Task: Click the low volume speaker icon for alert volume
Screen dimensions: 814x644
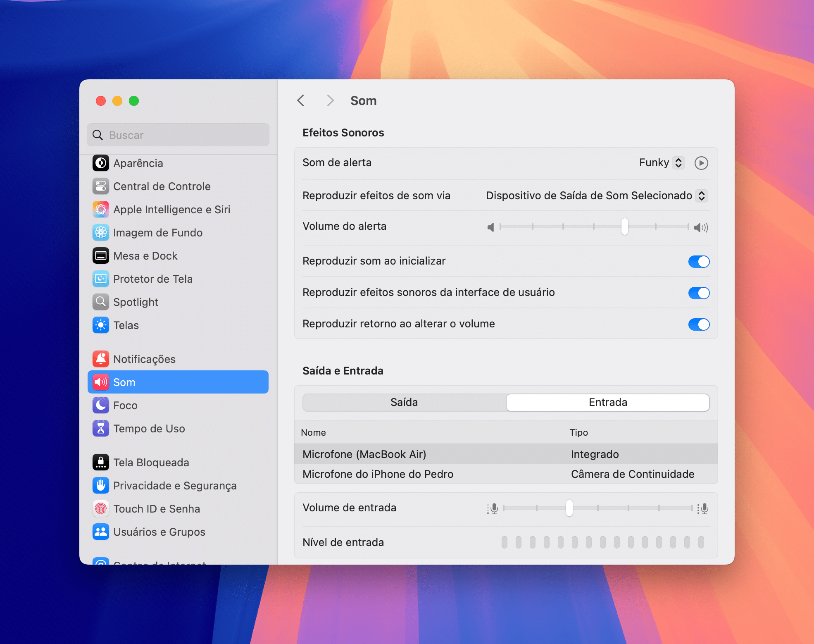Action: [491, 227]
